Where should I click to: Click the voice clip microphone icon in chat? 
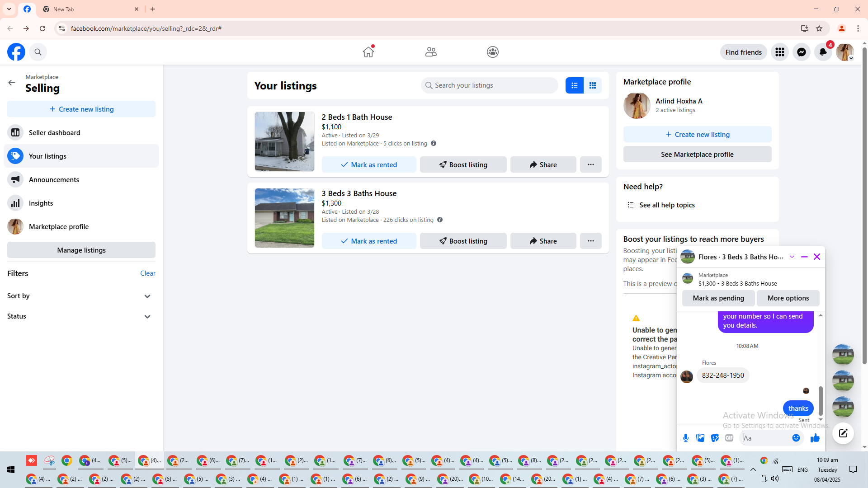(686, 438)
